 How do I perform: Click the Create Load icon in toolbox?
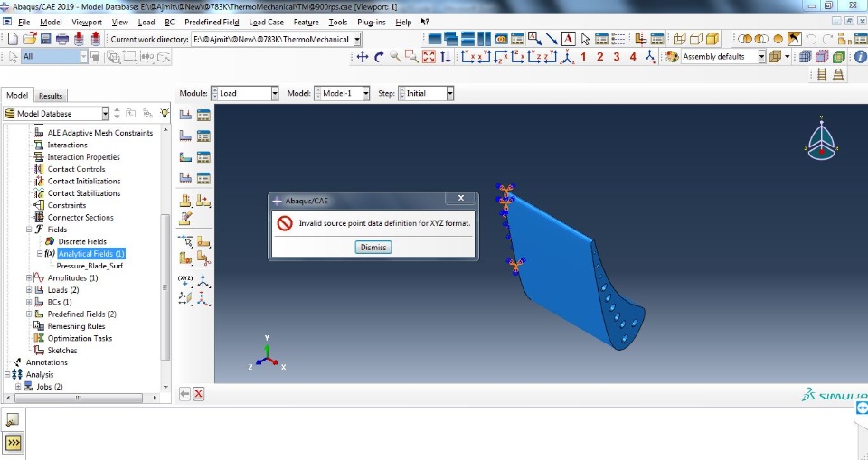[185, 115]
